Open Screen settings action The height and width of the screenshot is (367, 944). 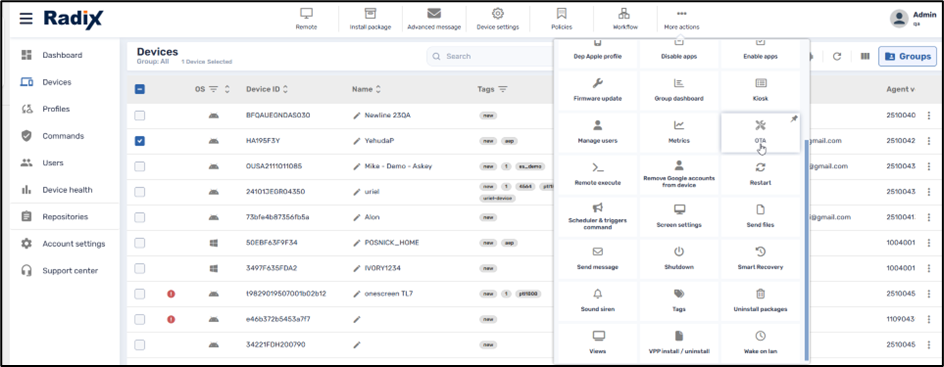click(x=678, y=216)
